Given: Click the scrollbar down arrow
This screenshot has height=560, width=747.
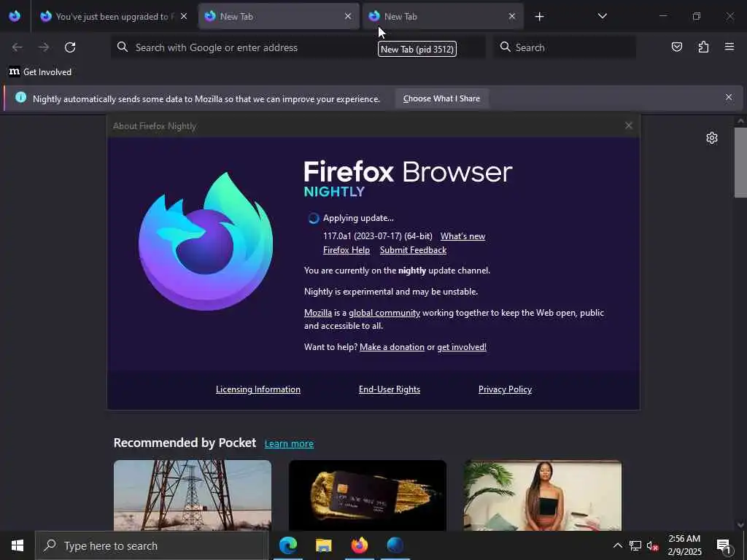Looking at the screenshot, I should 740,525.
